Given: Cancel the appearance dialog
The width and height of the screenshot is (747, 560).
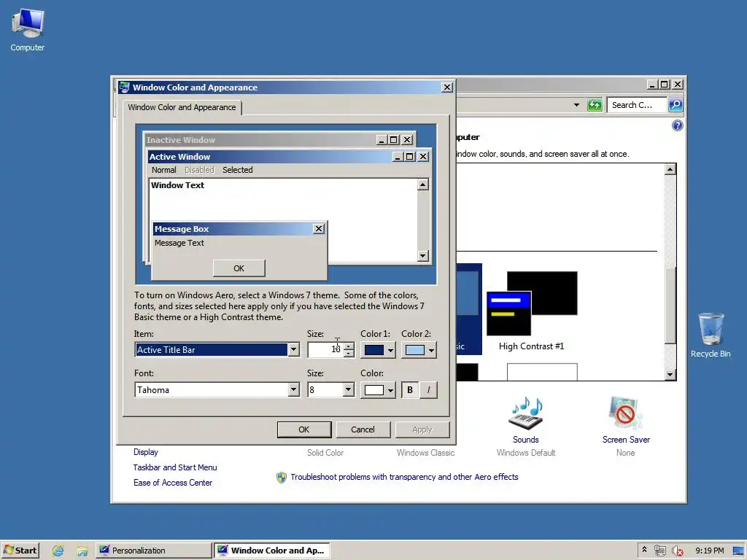Looking at the screenshot, I should click(x=363, y=429).
